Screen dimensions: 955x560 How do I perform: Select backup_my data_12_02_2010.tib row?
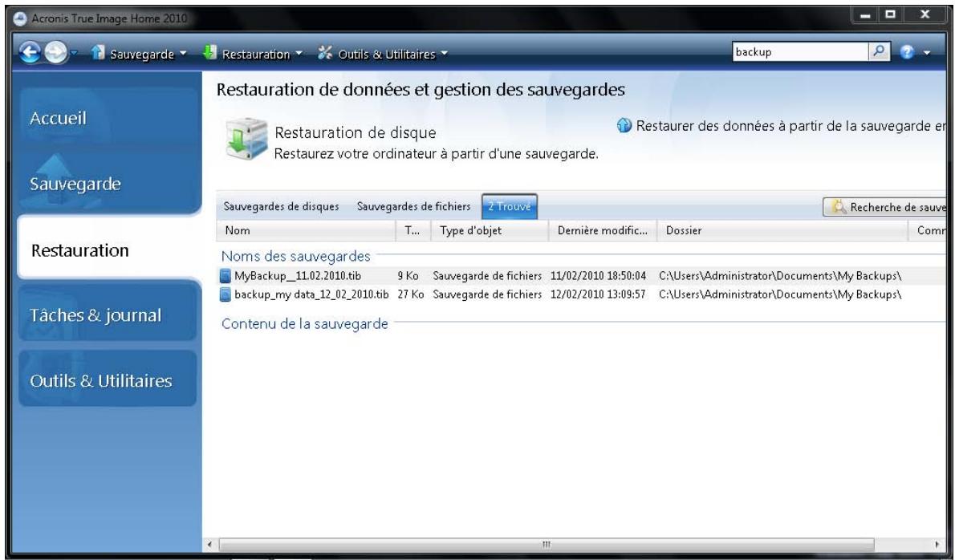(x=581, y=294)
